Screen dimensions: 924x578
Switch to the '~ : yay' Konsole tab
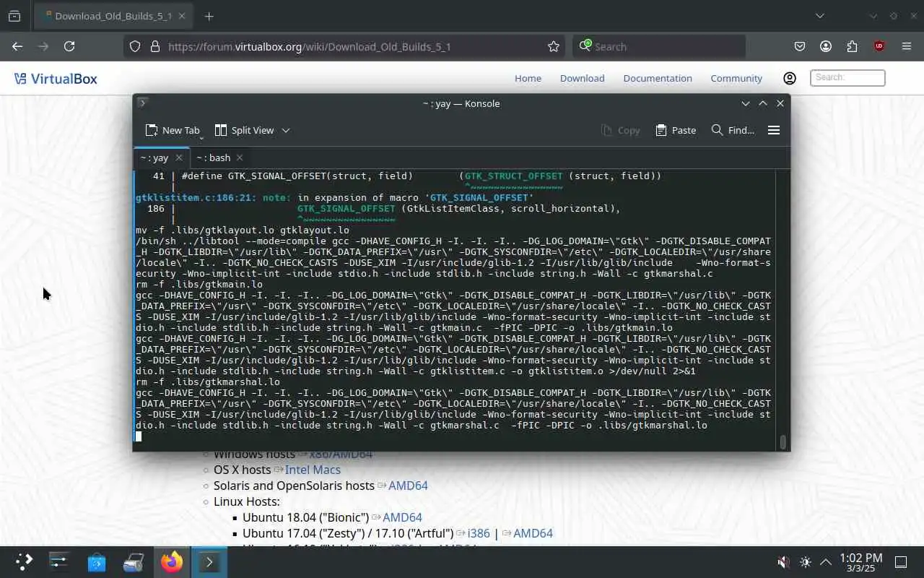coord(154,158)
